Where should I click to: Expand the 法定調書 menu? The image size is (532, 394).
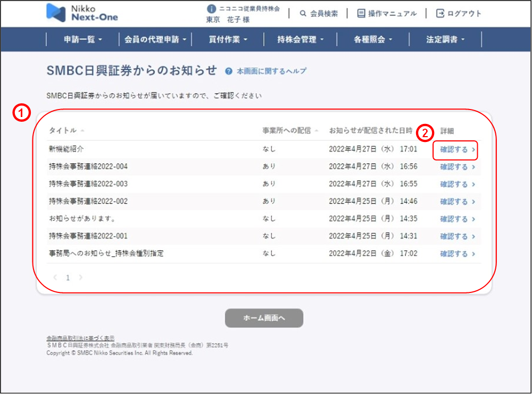(x=445, y=39)
